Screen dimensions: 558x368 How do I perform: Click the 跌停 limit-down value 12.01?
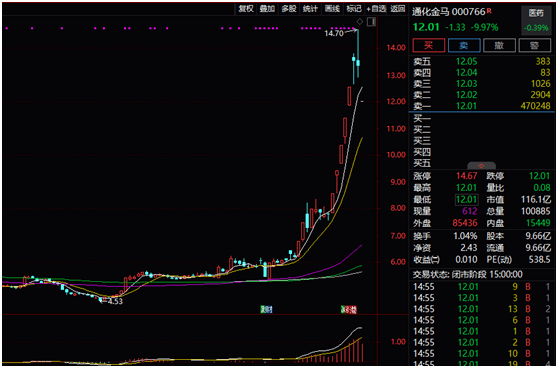539,176
